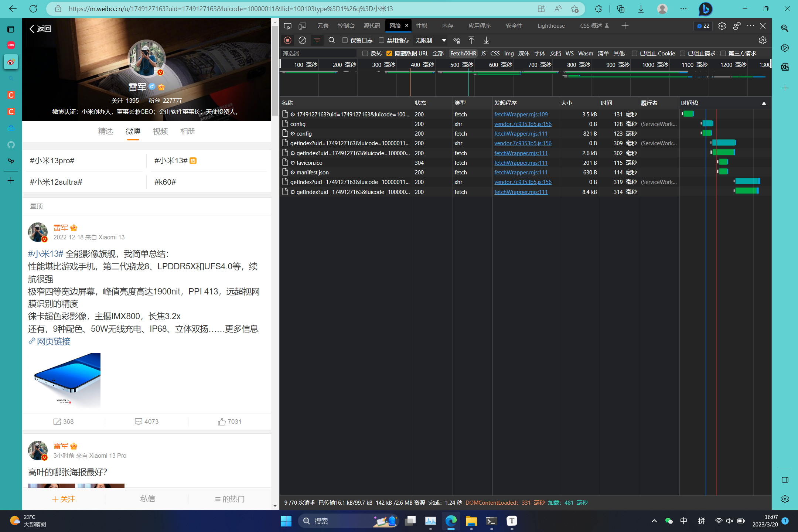Open Lighthouse tab
798x532 pixels.
click(x=551, y=26)
